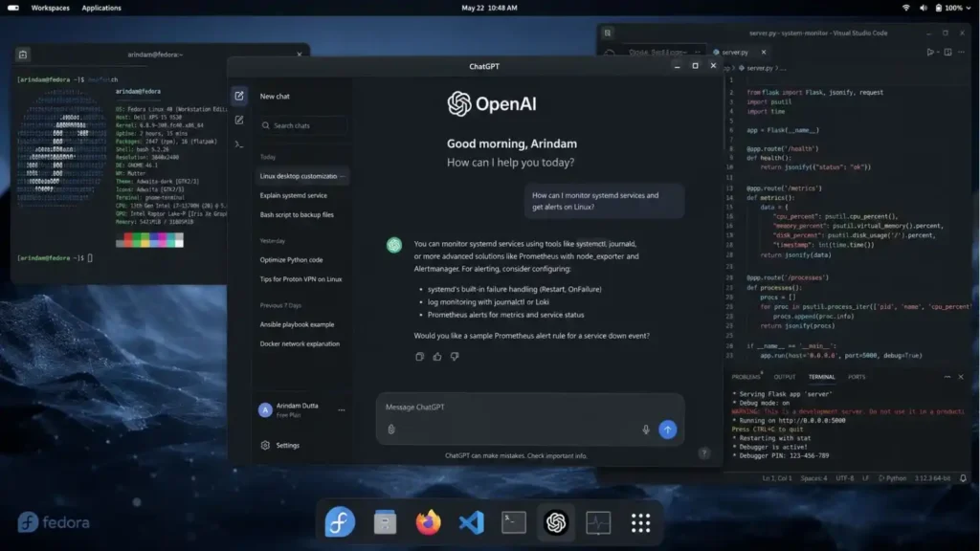Close the VS Code bottom panel with X

961,377
